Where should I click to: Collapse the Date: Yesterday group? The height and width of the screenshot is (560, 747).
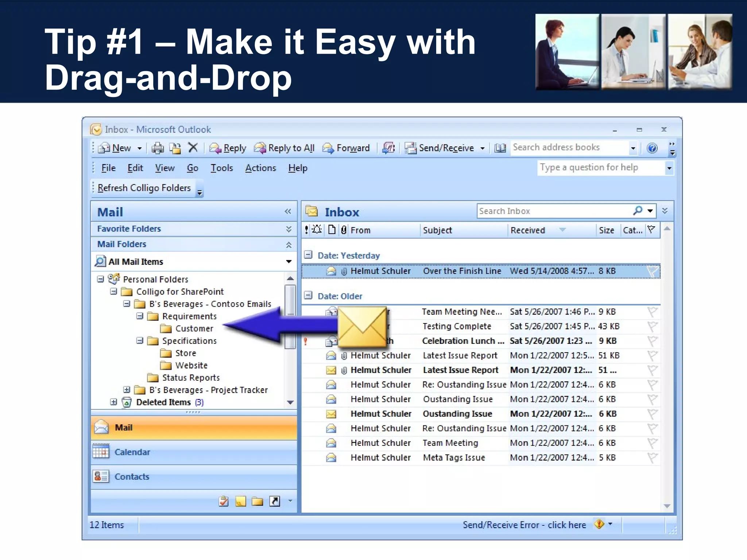coord(308,255)
